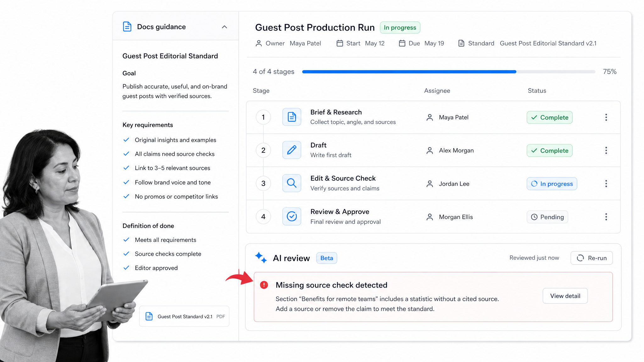Click the Start date calendar icon
The width and height of the screenshot is (644, 362).
(x=340, y=43)
